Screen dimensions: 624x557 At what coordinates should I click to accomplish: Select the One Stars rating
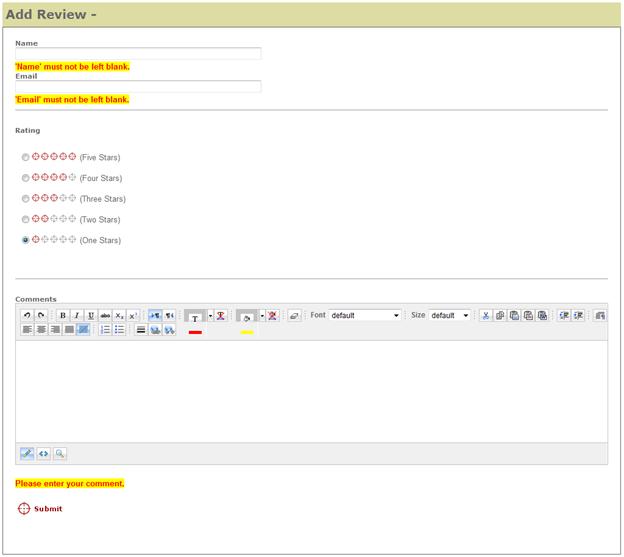pyautogui.click(x=25, y=240)
